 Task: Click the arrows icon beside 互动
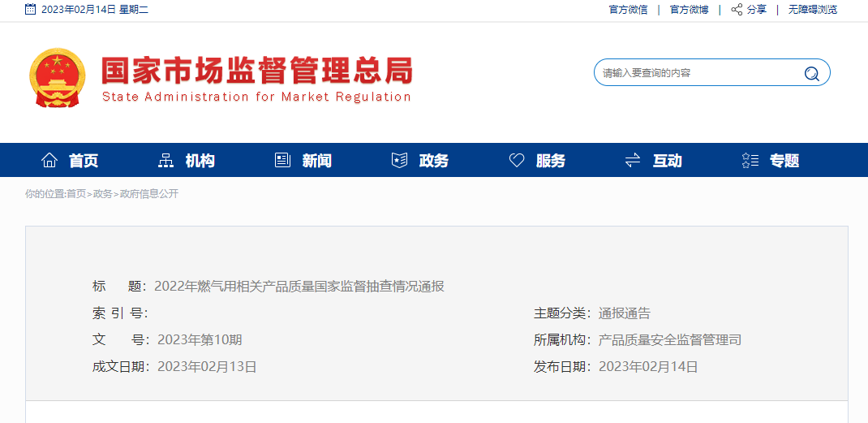pyautogui.click(x=632, y=160)
